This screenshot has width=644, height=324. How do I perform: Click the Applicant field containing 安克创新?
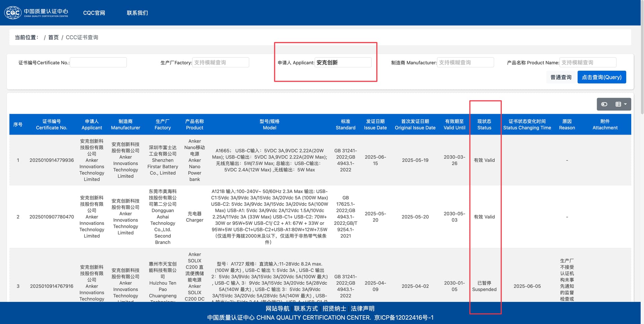point(343,62)
